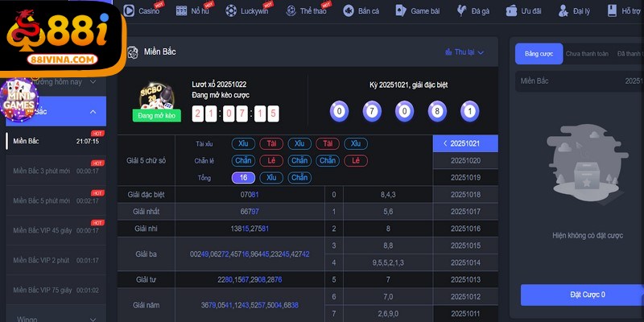Expand the Thu lại dropdown
This screenshot has height=322, width=644.
tap(464, 52)
